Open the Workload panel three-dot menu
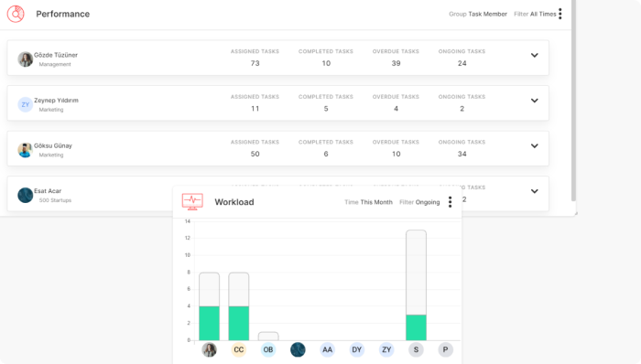641x364 pixels. [x=450, y=202]
